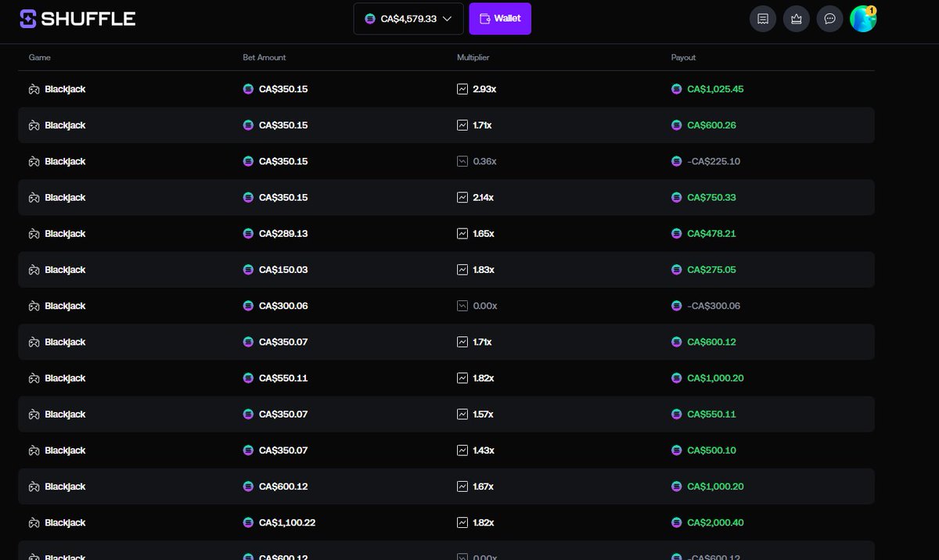Click coin icon beside CA$300.06 bet
Image resolution: width=939 pixels, height=560 pixels.
click(249, 306)
